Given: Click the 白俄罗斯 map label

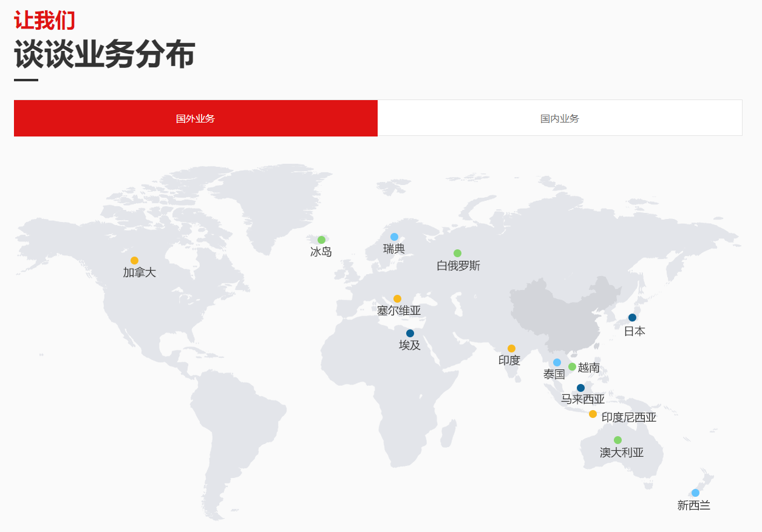Looking at the screenshot, I should [x=458, y=266].
